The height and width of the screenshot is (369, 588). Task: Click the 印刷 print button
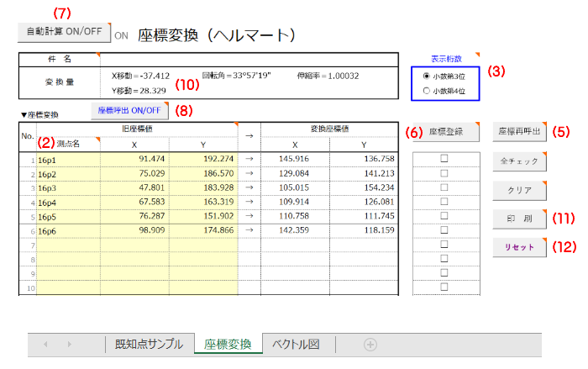coord(519,218)
